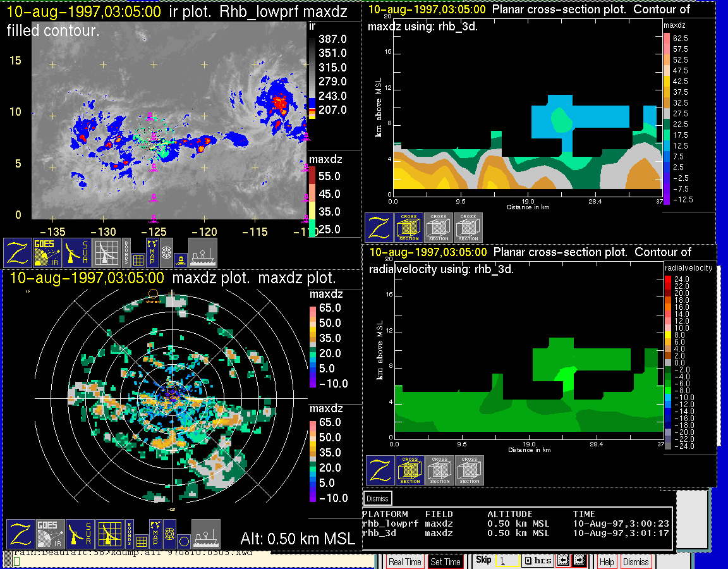Open Help in the time control bar

click(607, 562)
